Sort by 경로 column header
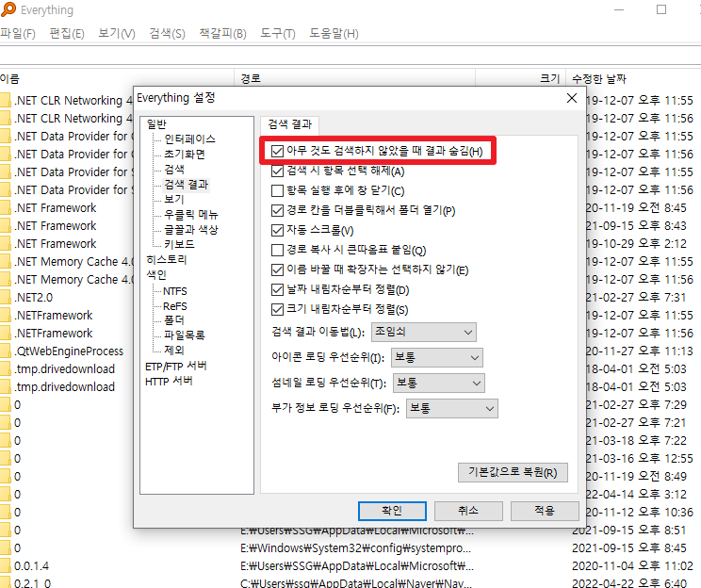The height and width of the screenshot is (588, 701). point(354,79)
